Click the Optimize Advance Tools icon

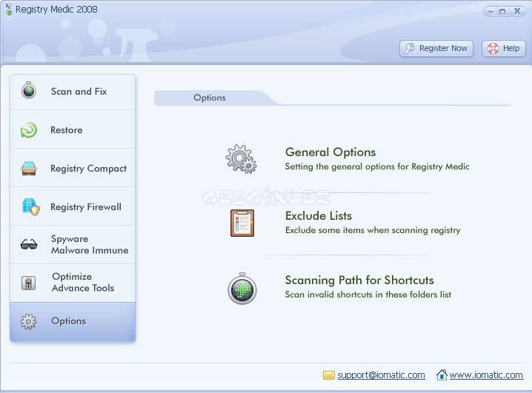click(x=28, y=283)
